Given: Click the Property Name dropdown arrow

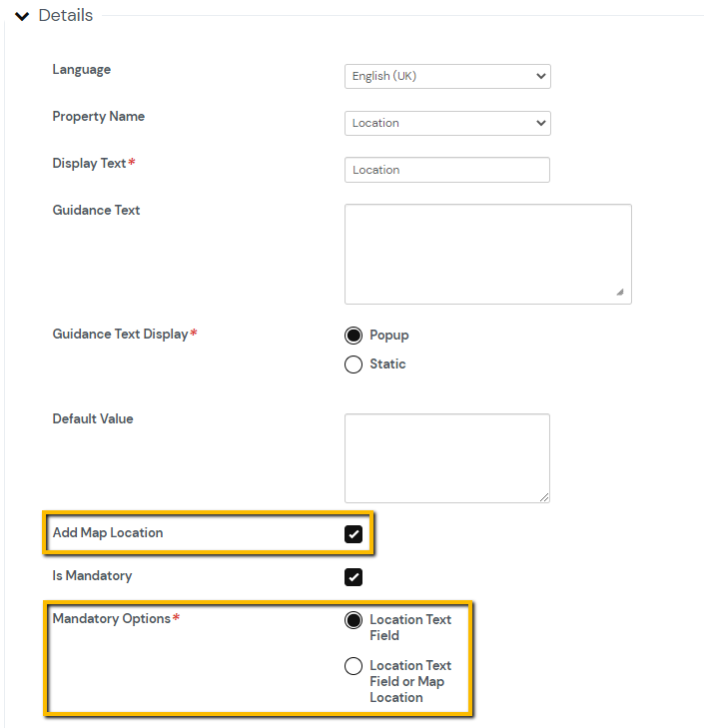Looking at the screenshot, I should point(540,123).
